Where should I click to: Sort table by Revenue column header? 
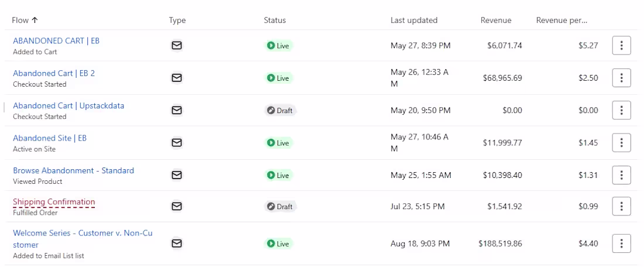(x=496, y=20)
